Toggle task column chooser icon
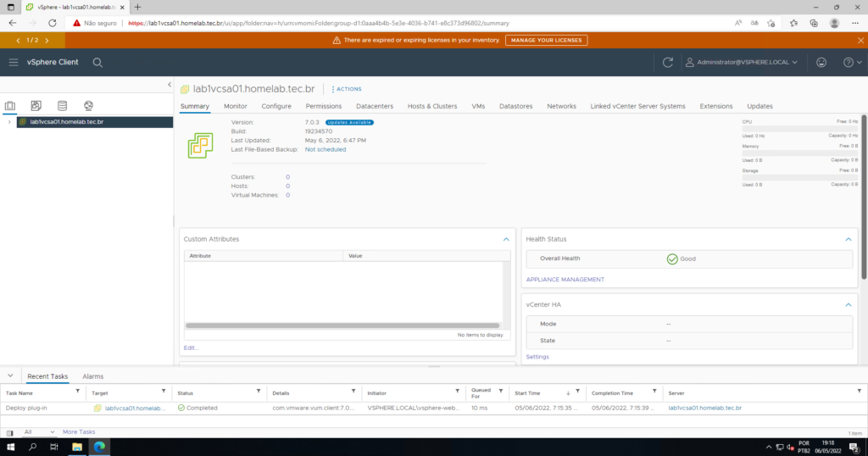Viewport: 868px width, 456px height. 9,433
